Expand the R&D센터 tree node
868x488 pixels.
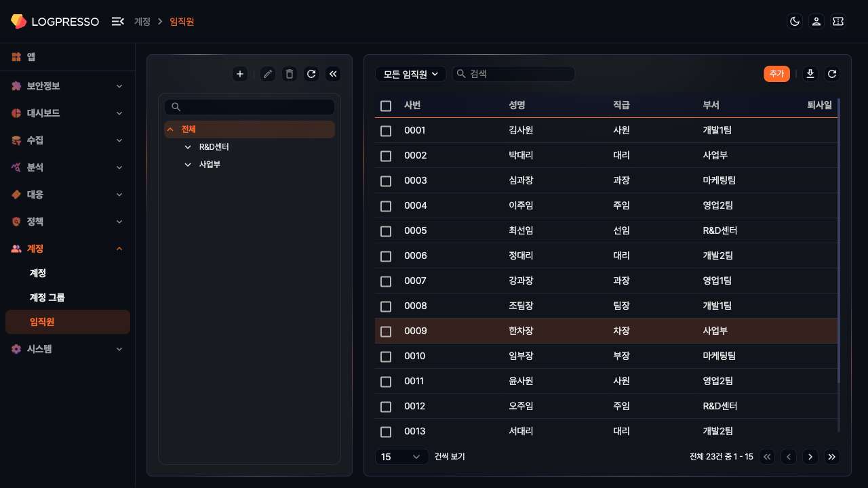coord(188,147)
